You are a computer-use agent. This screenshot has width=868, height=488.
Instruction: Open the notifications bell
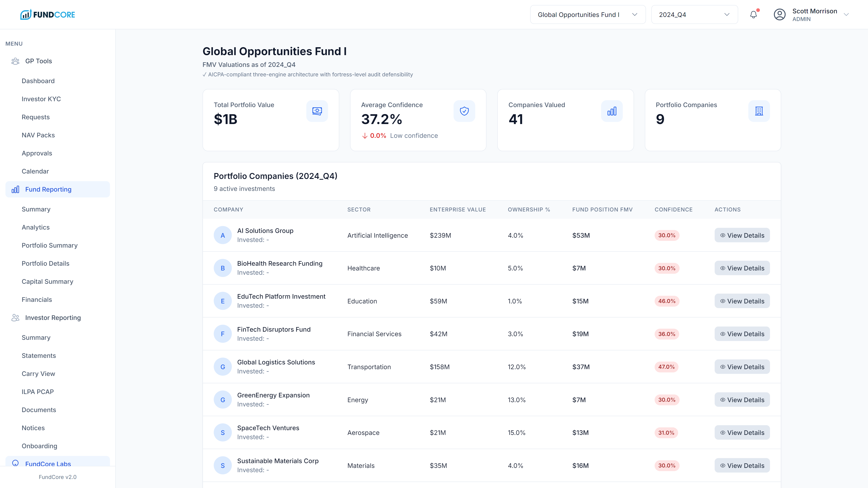(753, 14)
